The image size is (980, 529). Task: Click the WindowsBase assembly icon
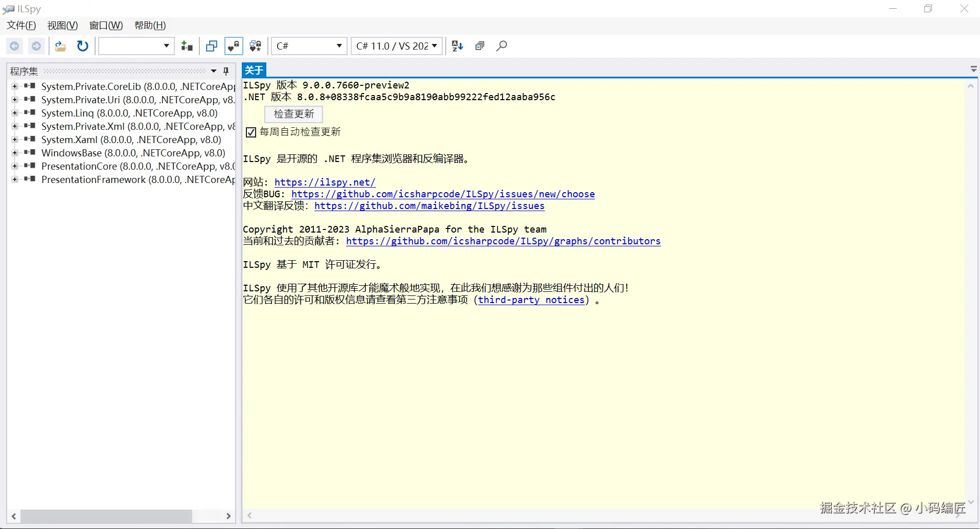point(30,152)
